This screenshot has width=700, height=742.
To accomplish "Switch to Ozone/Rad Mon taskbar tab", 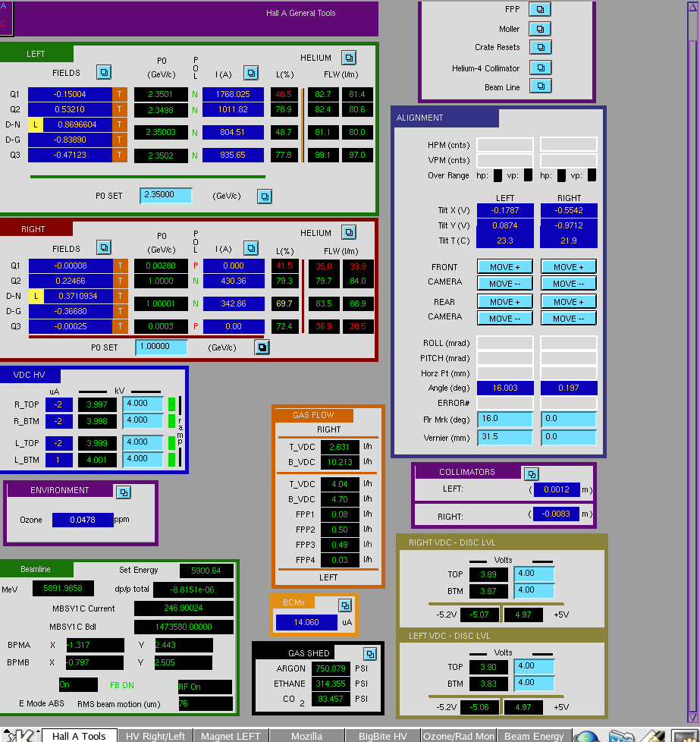I will [458, 736].
